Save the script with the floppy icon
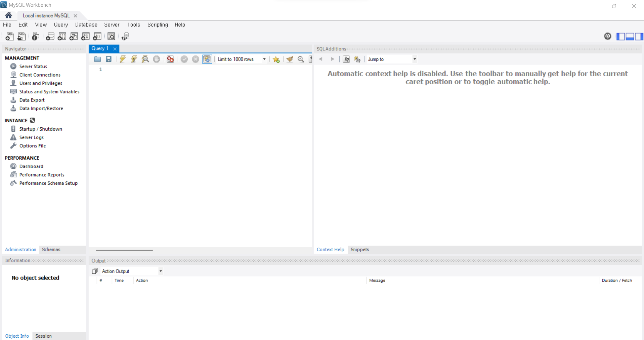This screenshot has width=644, height=340. [x=109, y=59]
